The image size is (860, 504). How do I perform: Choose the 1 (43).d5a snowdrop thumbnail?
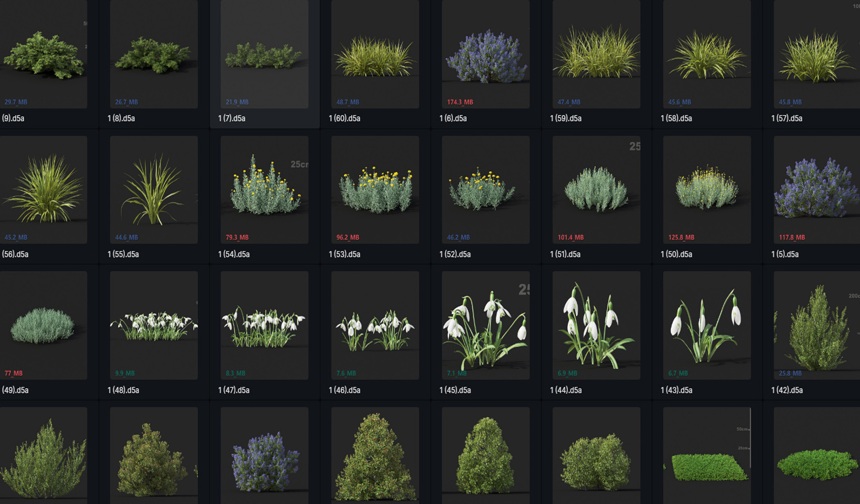707,325
